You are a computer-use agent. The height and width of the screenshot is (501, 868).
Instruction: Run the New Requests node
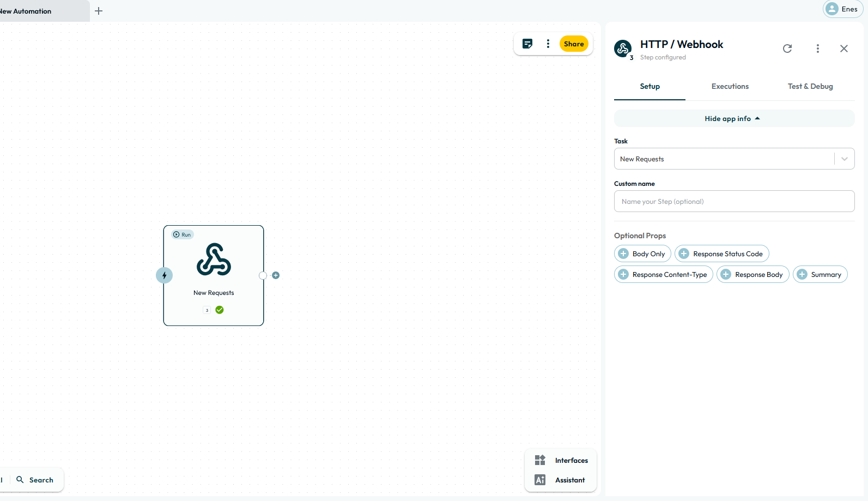(182, 235)
